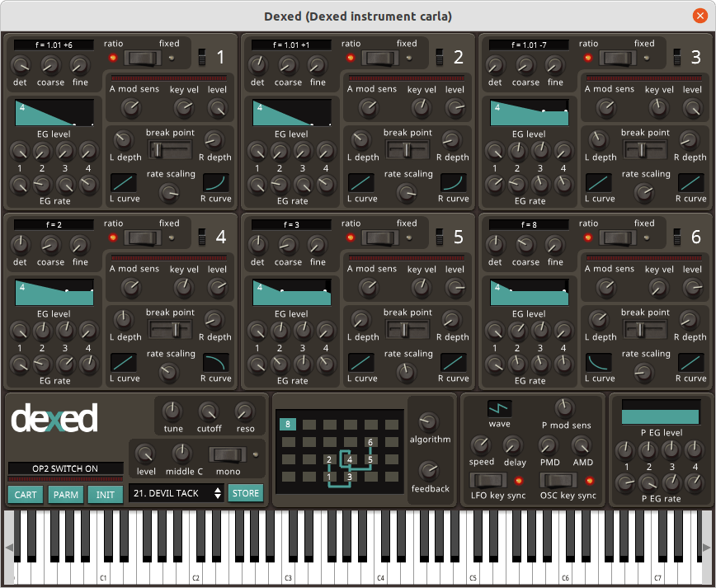Click operator 6 L curve icon

(599, 363)
